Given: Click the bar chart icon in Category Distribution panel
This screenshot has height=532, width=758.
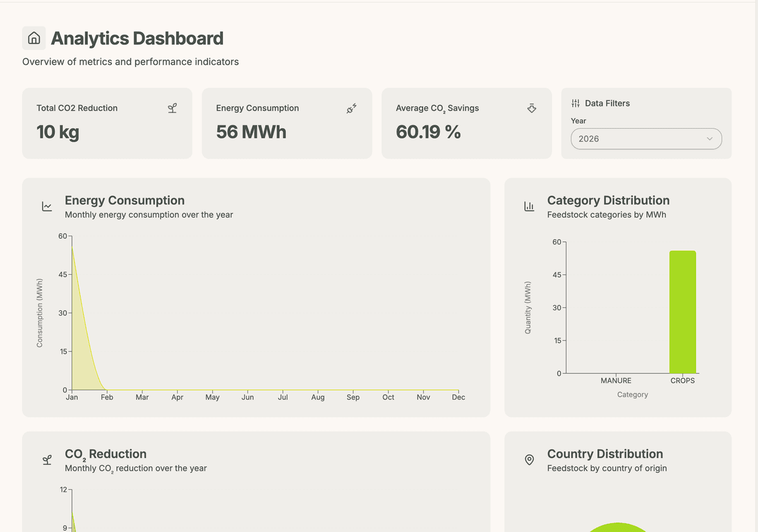Looking at the screenshot, I should click(529, 205).
